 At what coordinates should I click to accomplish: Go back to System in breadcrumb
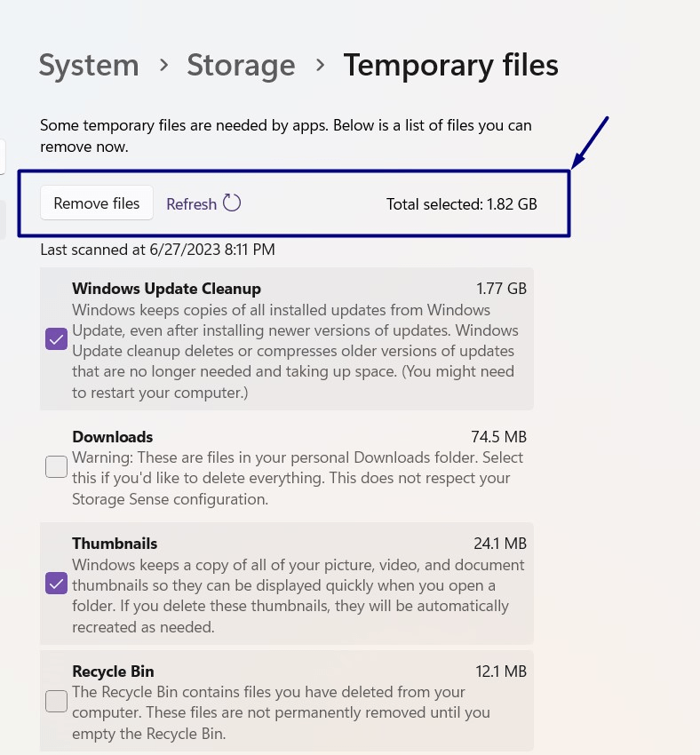click(89, 65)
